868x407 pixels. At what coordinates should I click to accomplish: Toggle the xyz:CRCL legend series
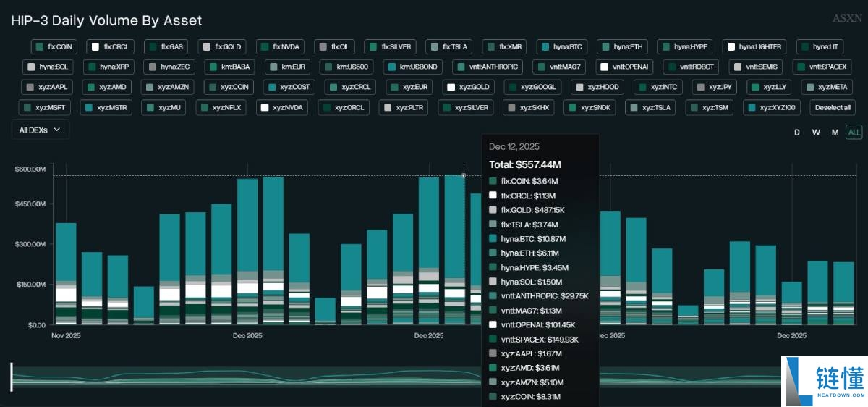(x=351, y=88)
